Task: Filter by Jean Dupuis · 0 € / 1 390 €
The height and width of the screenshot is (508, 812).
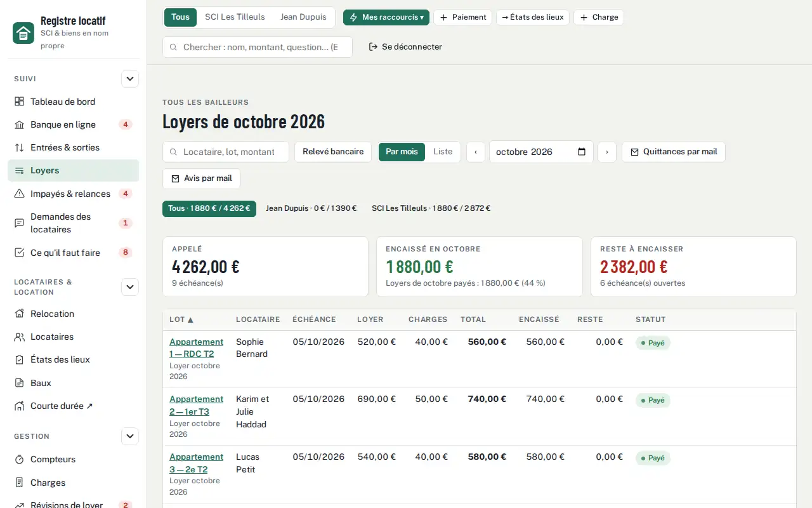Action: click(311, 208)
